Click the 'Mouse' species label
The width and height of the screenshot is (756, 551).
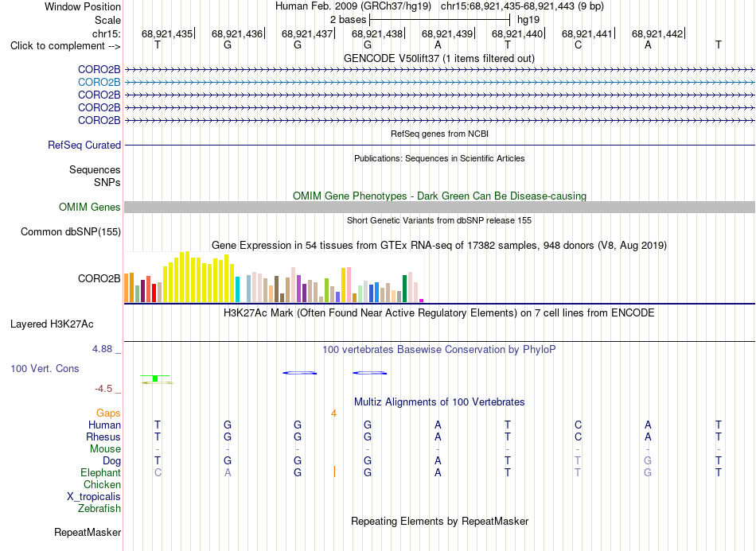coord(105,449)
